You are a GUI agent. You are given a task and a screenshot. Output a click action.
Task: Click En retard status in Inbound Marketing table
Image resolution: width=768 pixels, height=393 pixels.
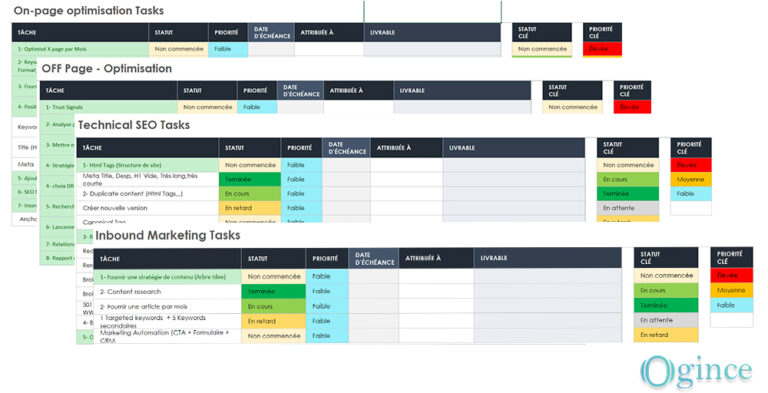273,321
